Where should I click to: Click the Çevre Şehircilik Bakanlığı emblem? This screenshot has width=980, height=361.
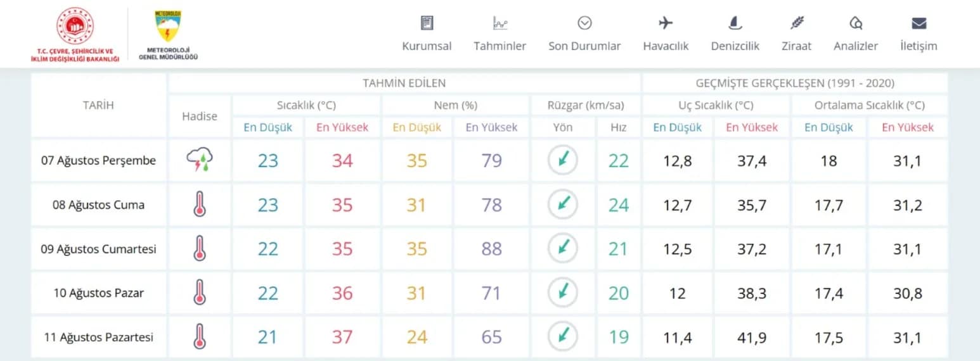(x=75, y=25)
